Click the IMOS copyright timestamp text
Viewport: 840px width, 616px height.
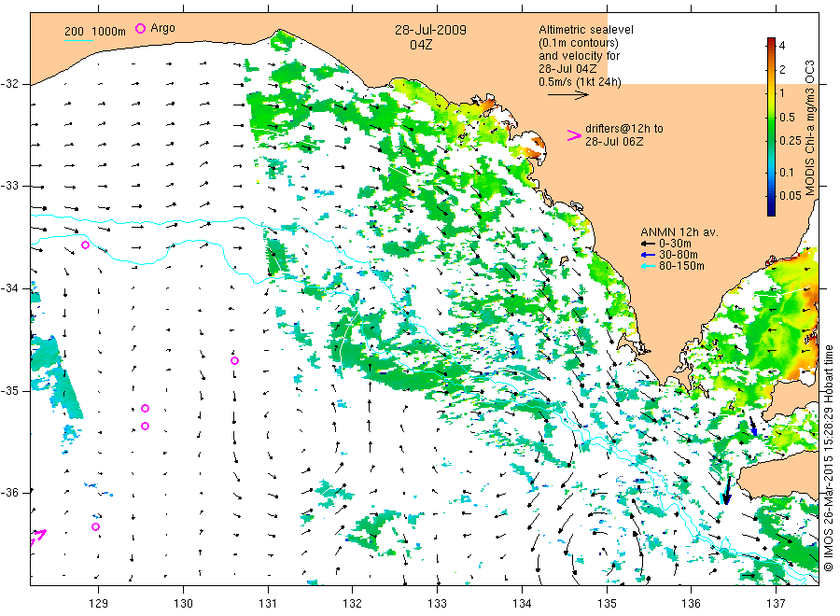828,458
